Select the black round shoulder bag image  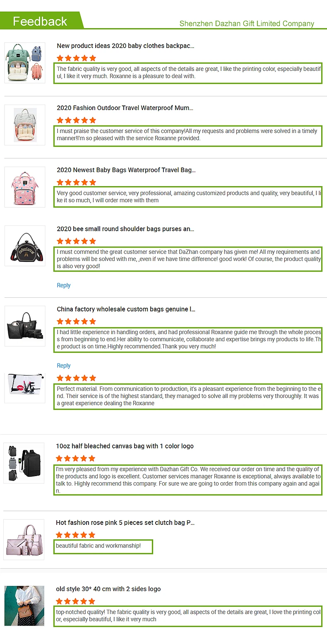pyautogui.click(x=25, y=246)
